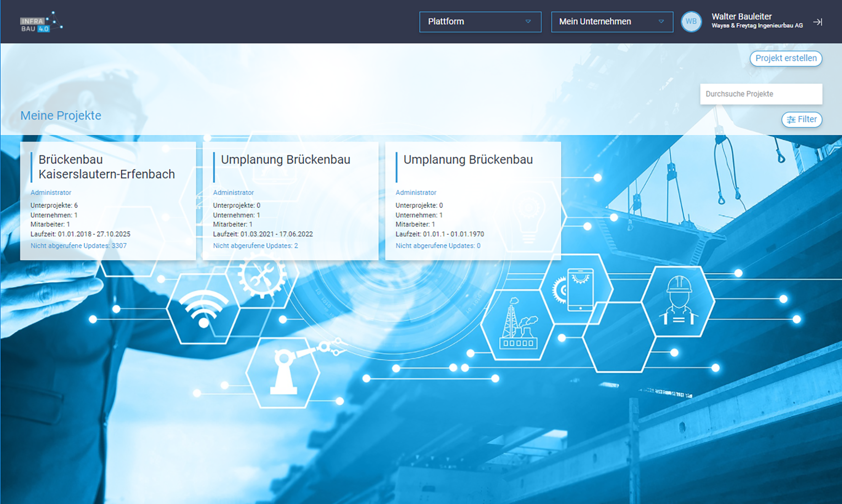
Task: Click the Filter sliders icon
Action: coord(791,120)
